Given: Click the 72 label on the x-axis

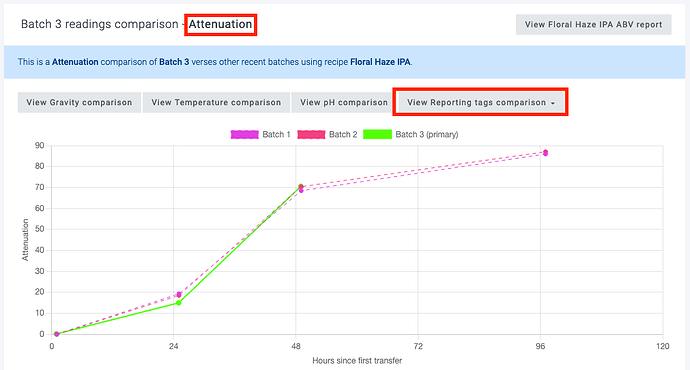Looking at the screenshot, I should [x=418, y=346].
